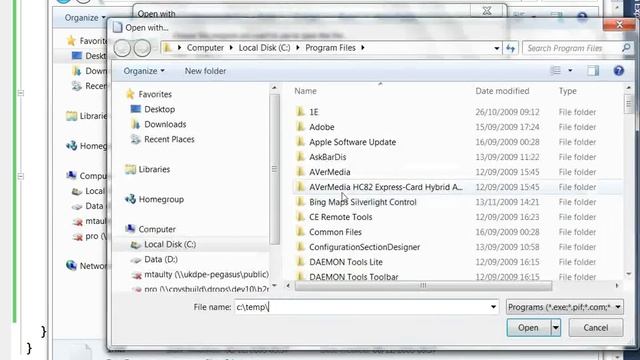Click the Open button
640x360 pixels.
[528, 327]
